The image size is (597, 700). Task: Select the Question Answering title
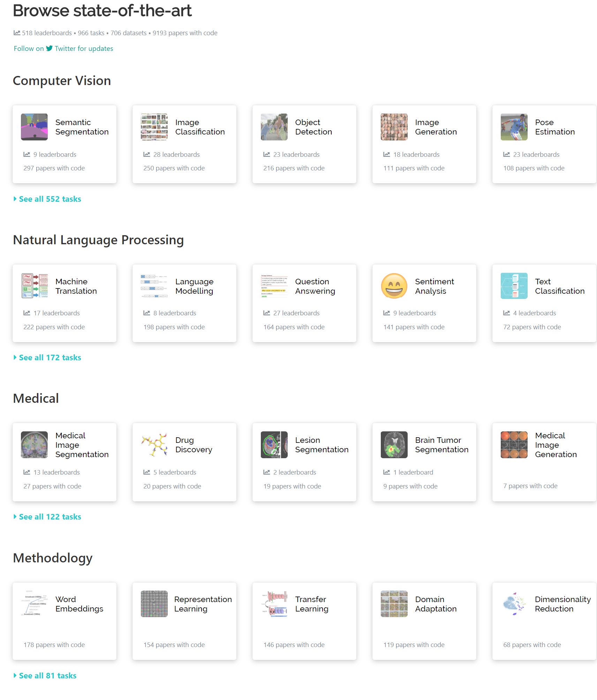(x=315, y=286)
